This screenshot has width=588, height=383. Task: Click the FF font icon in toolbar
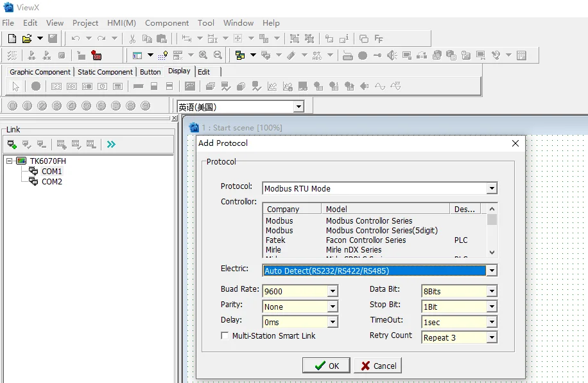pos(379,39)
